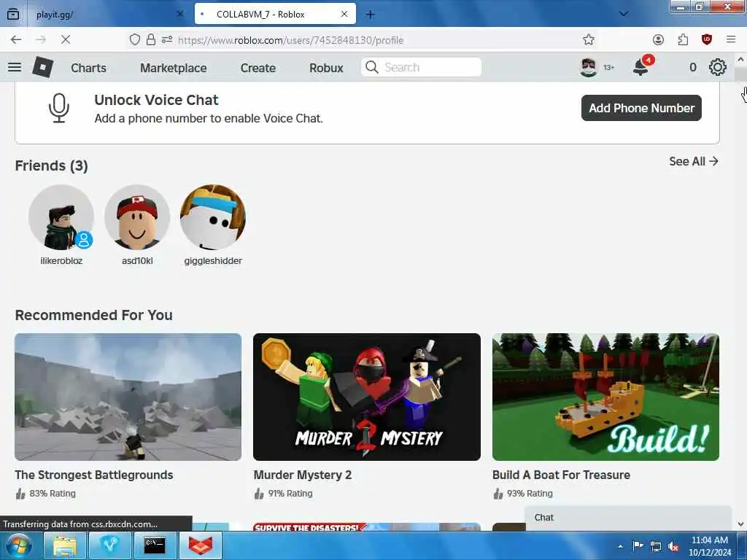747x560 pixels.
Task: Click the search magnifier icon
Action: [x=372, y=67]
